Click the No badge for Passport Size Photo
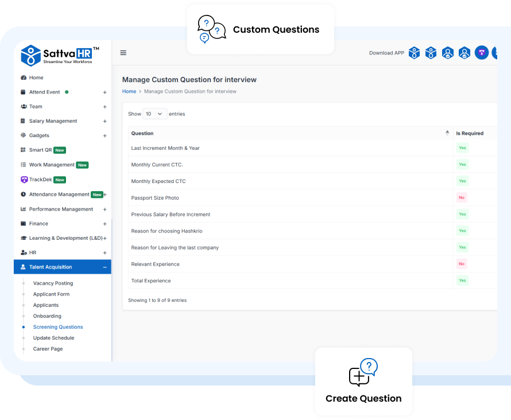 pos(462,197)
